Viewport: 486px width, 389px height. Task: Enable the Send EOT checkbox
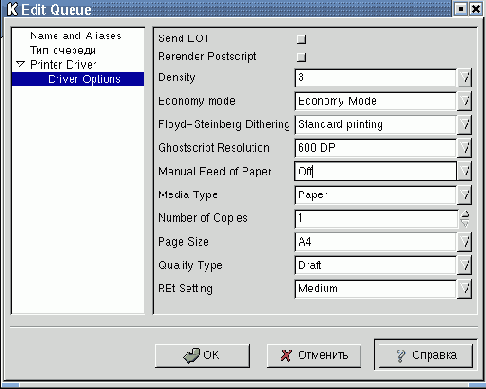[301, 39]
